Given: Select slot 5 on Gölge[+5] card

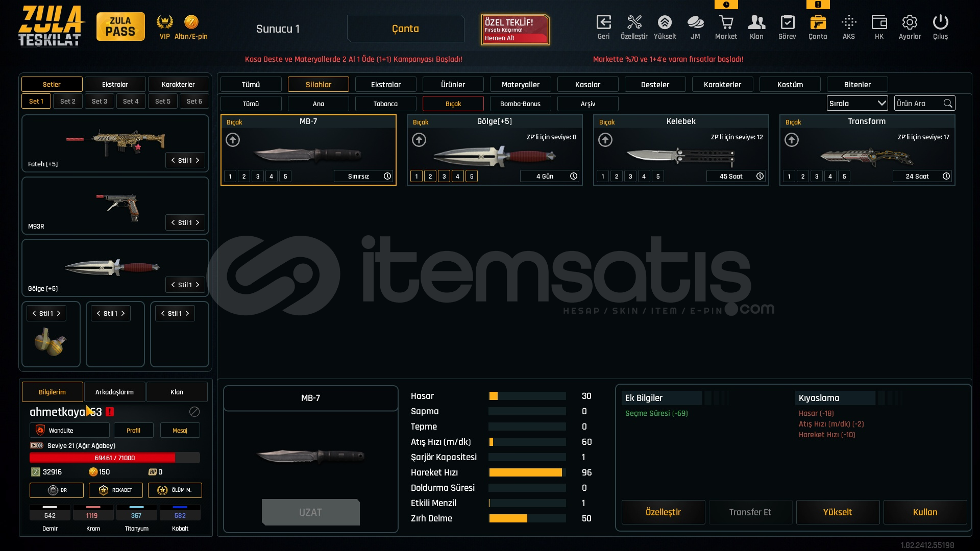Looking at the screenshot, I should click(x=472, y=177).
